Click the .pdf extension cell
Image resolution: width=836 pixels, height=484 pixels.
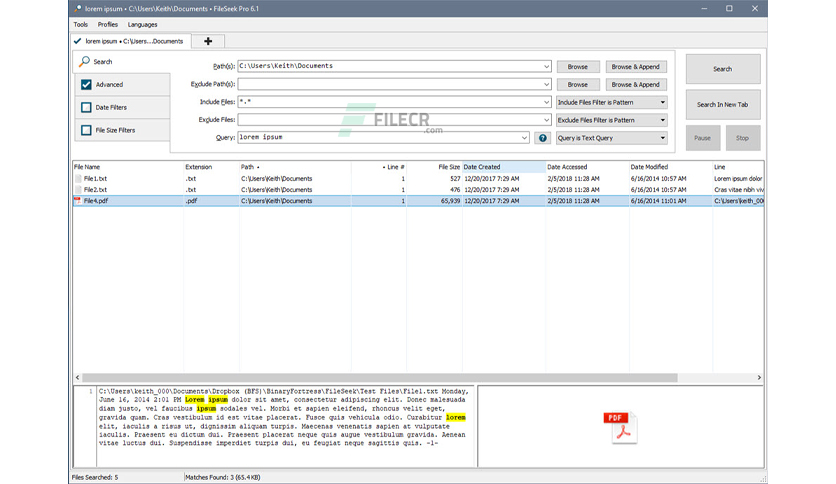(x=191, y=201)
